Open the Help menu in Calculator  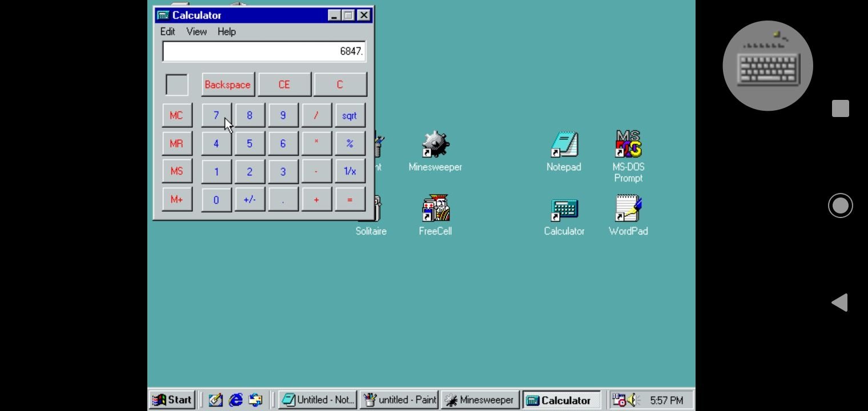[227, 32]
